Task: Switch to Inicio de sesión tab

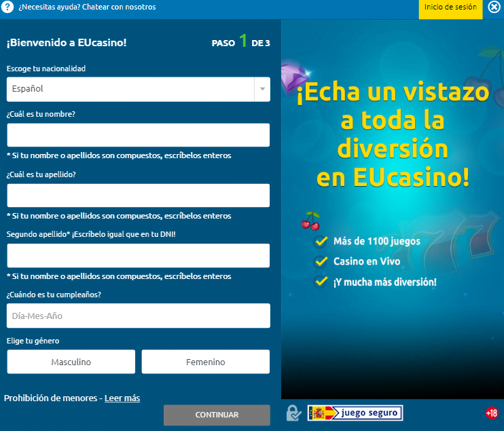Action: point(451,7)
